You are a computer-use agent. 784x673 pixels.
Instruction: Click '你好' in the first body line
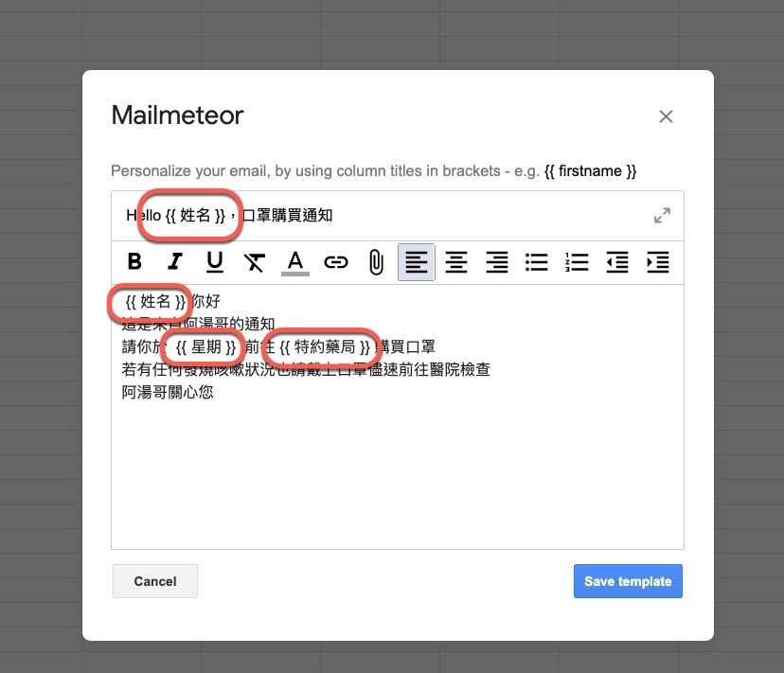coord(205,301)
